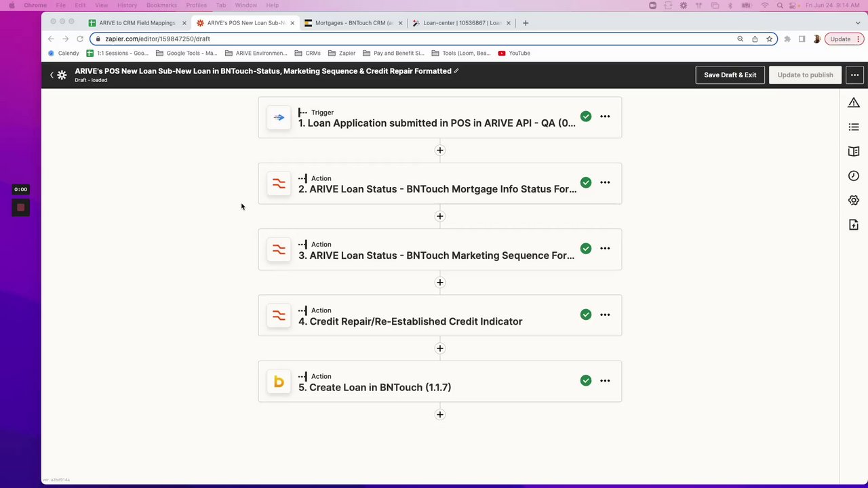Open the YouTube bookmark
The width and height of the screenshot is (868, 488).
pyautogui.click(x=514, y=53)
